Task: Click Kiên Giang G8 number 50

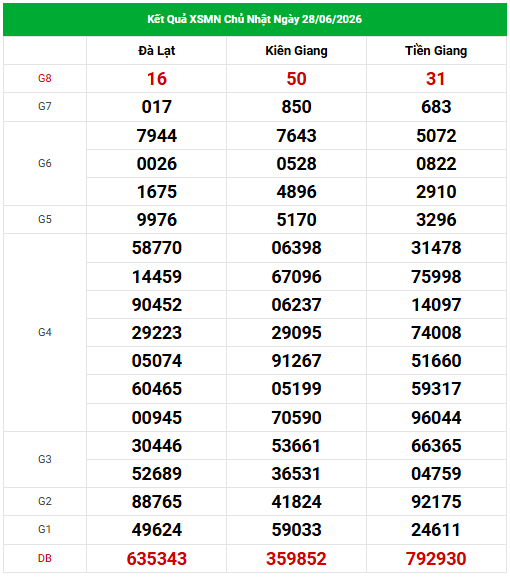Action: pos(297,79)
